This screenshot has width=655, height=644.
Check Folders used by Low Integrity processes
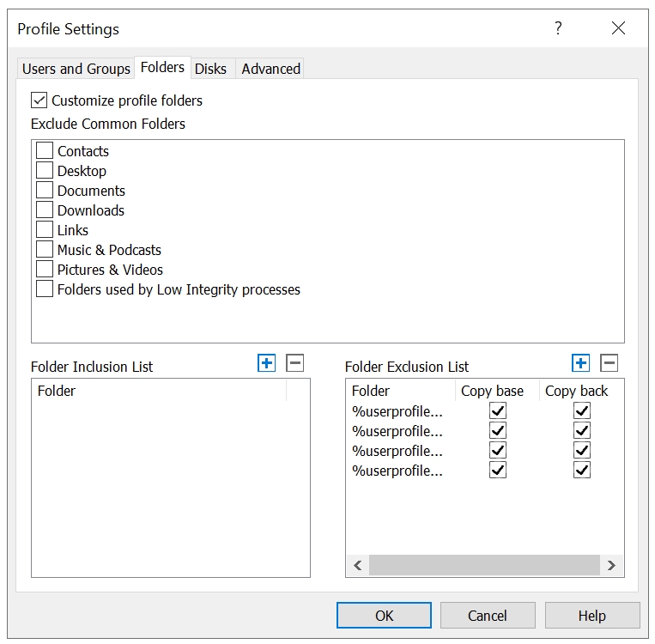(45, 289)
